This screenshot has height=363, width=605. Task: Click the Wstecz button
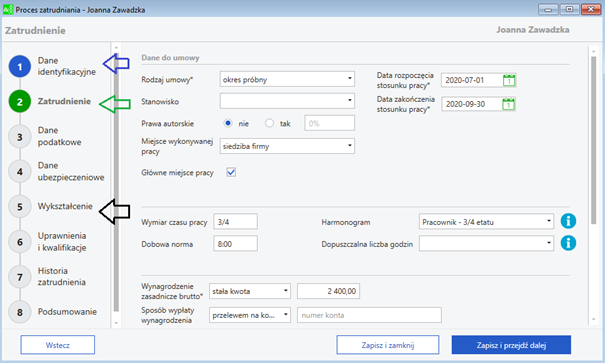tap(57, 345)
